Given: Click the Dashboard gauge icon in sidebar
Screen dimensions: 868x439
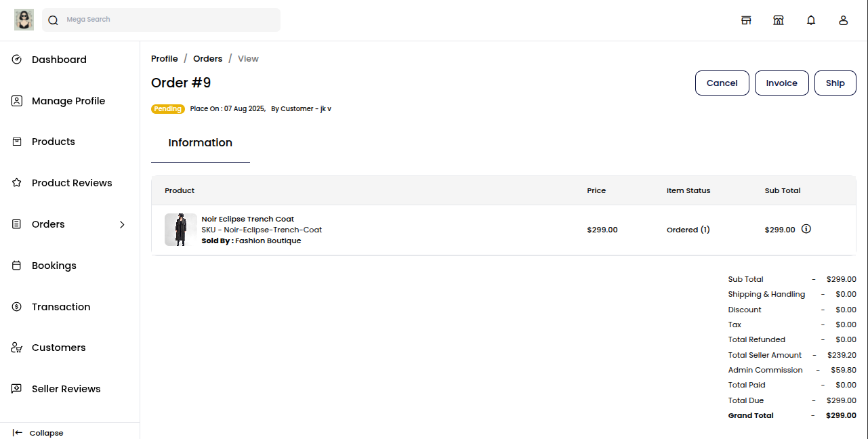Looking at the screenshot, I should (x=17, y=60).
